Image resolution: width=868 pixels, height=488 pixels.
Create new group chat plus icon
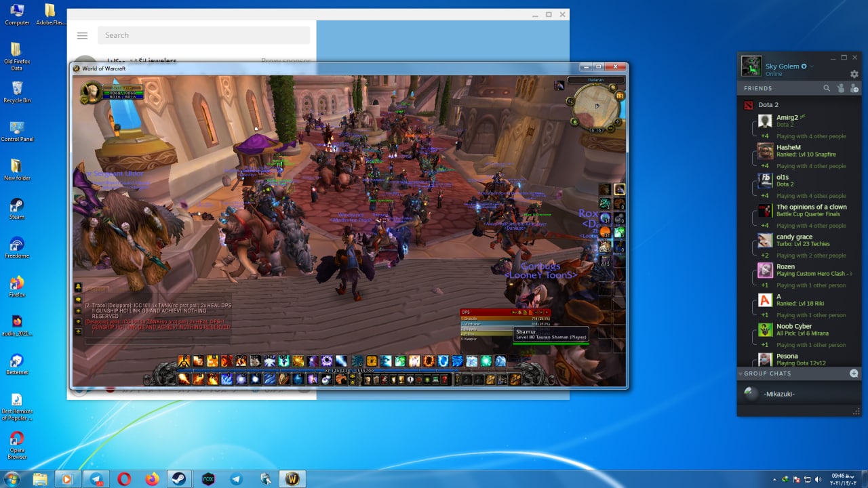point(854,373)
